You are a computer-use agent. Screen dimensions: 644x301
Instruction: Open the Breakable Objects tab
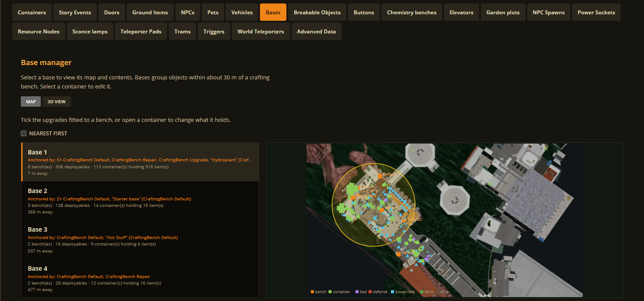317,13
